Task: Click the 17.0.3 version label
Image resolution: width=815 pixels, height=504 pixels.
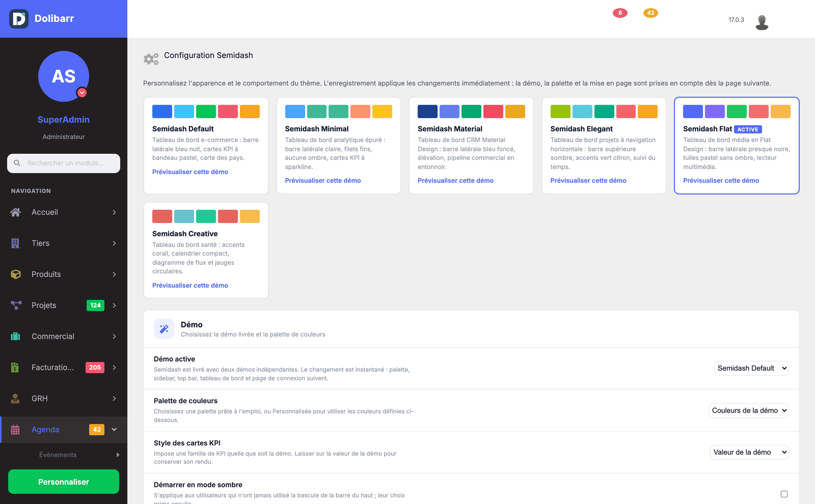Action: coord(736,20)
